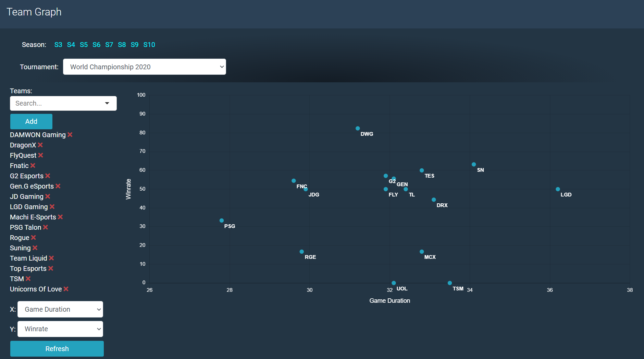
Task: Click the Refresh button
Action: [57, 349]
